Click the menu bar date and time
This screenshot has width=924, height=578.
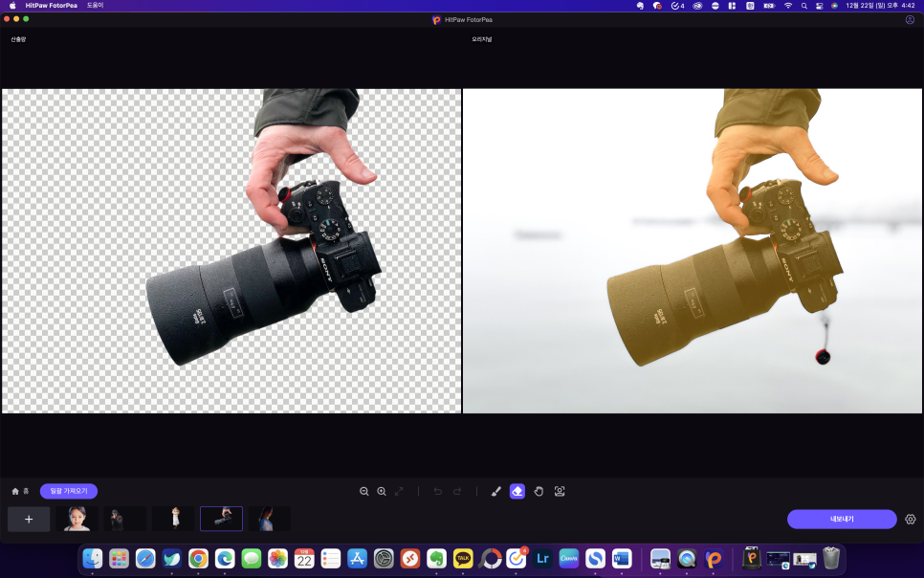coord(880,6)
